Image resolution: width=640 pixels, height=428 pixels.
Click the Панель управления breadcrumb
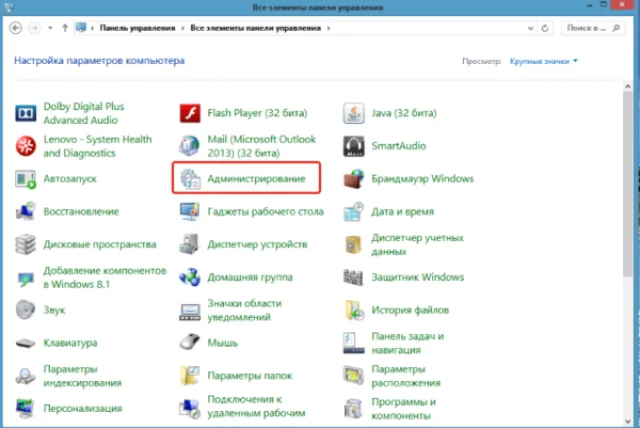pyautogui.click(x=137, y=28)
